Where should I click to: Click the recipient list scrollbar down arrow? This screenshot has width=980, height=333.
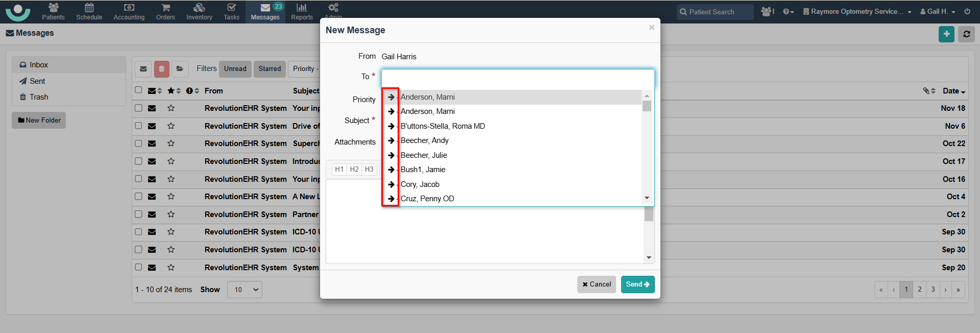click(x=647, y=198)
